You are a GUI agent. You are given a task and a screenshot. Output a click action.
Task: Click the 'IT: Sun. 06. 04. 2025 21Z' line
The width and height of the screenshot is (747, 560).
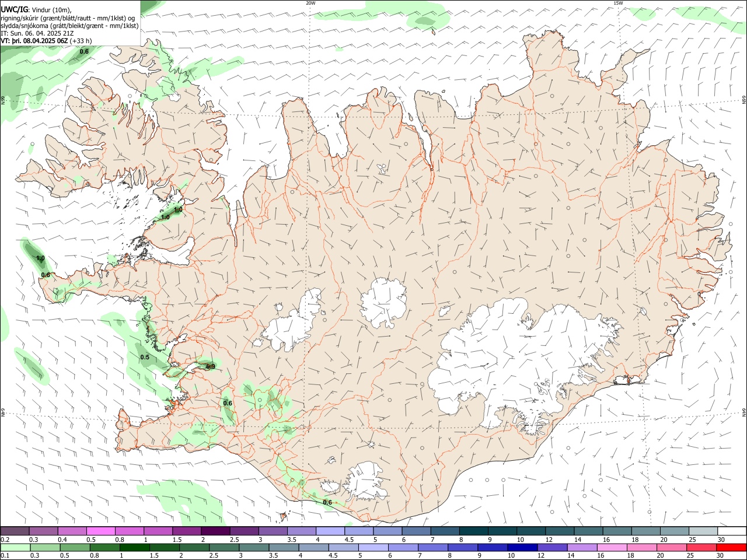[37, 33]
